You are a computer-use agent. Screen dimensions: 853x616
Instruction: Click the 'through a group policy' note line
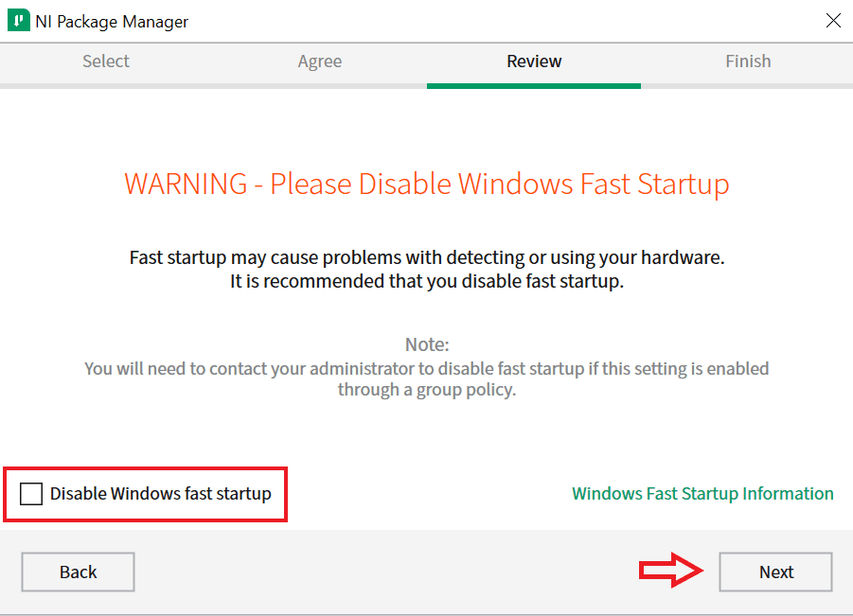(x=426, y=390)
